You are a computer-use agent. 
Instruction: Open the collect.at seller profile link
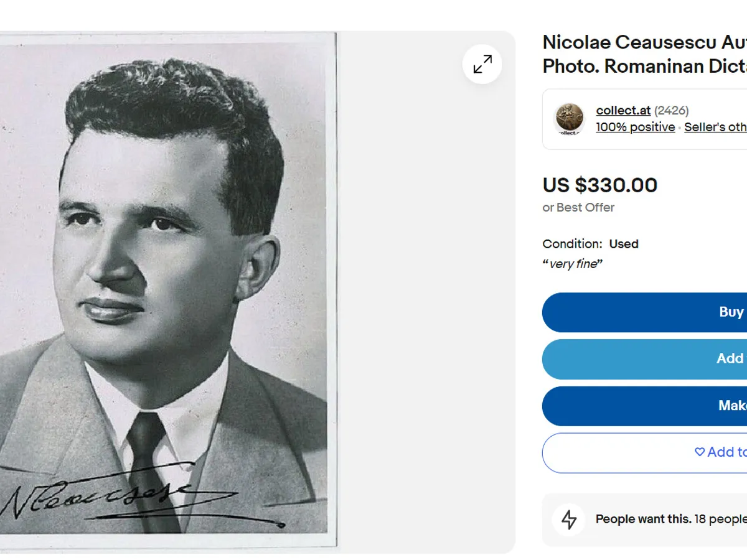(x=623, y=111)
